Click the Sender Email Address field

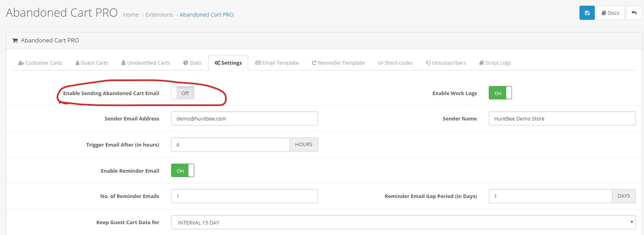[x=244, y=119]
